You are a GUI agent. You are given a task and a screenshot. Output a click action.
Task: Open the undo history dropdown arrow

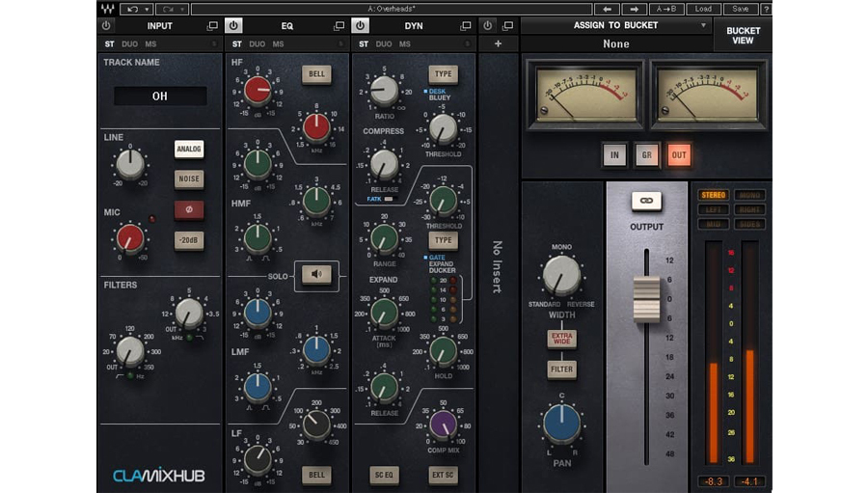point(147,9)
